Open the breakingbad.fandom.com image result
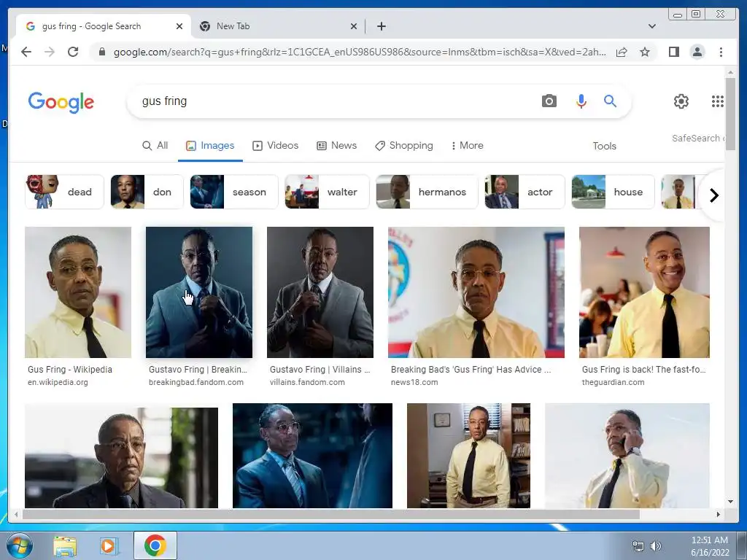 (199, 292)
